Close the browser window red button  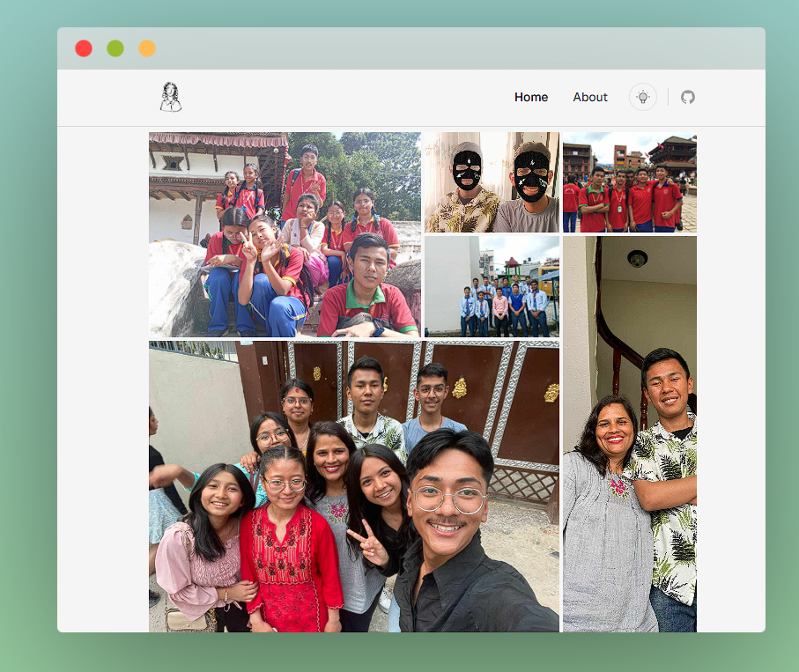[84, 48]
